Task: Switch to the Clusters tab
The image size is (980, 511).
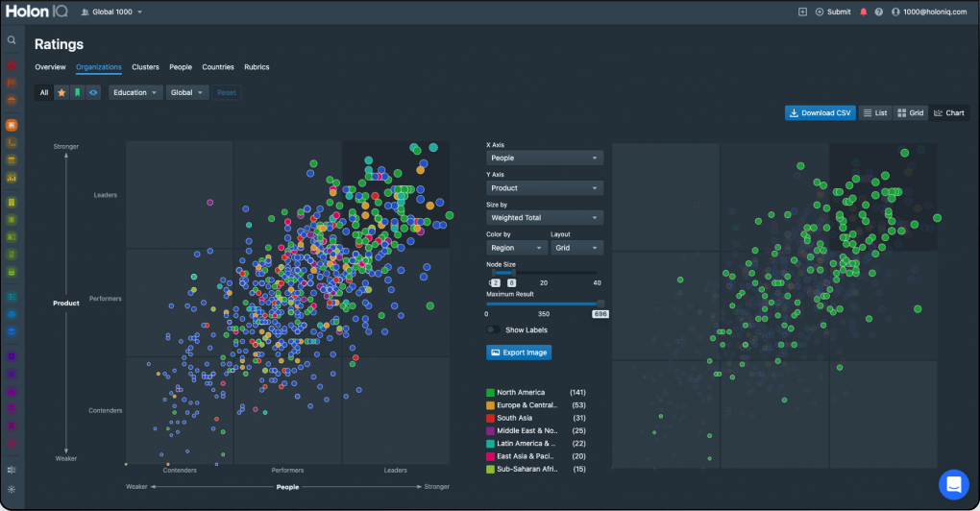Action: (145, 67)
